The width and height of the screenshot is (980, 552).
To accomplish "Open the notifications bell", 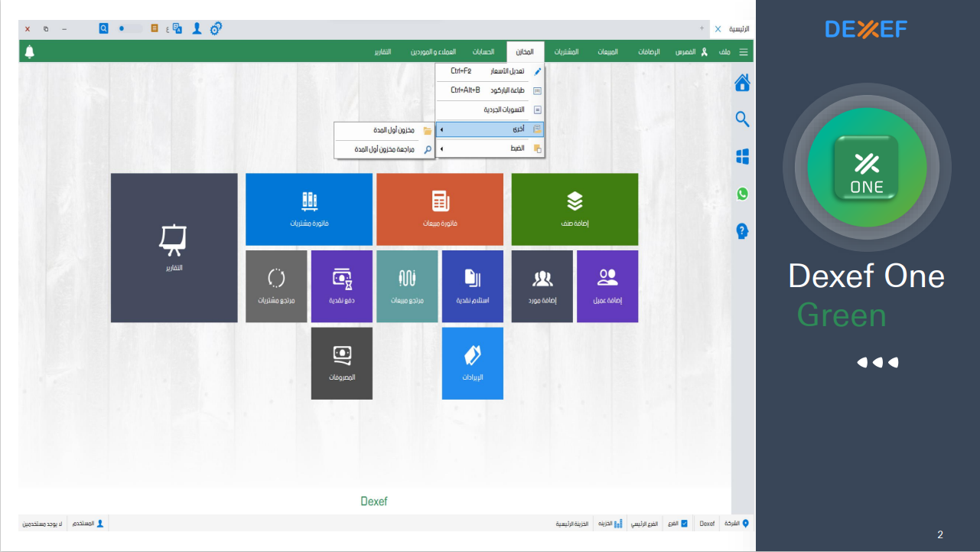I will coord(30,52).
